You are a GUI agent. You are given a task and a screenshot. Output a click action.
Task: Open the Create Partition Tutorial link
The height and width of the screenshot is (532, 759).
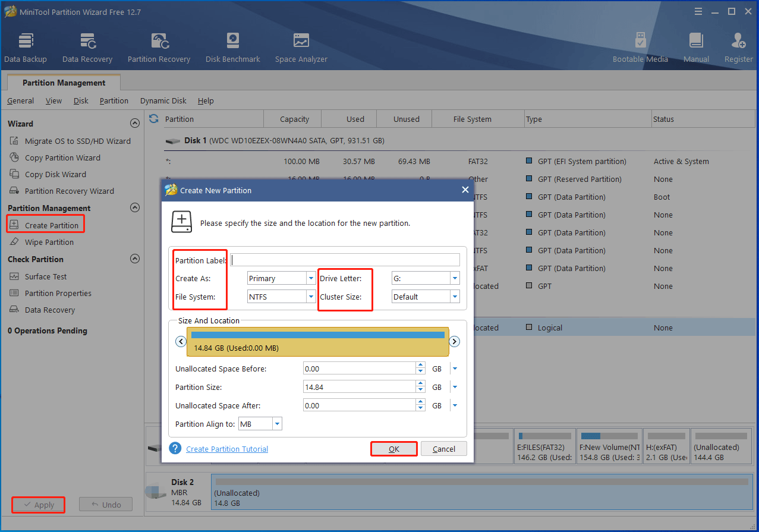coord(226,449)
